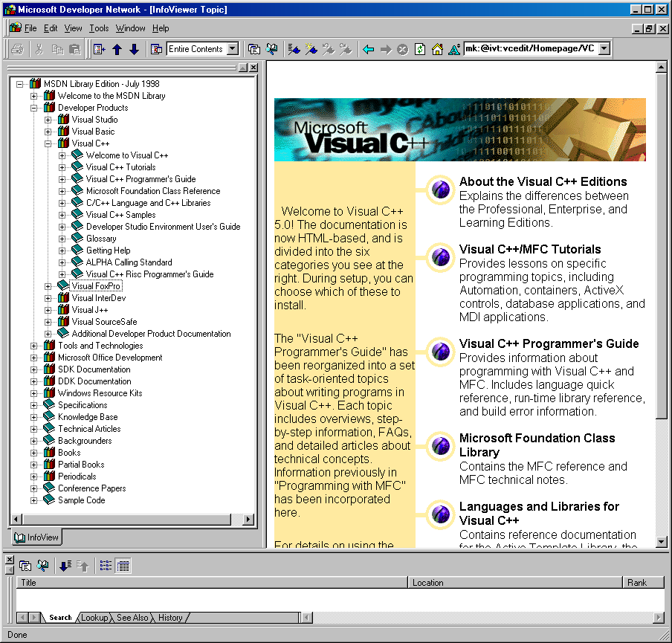672x643 pixels.
Task: Expand the SDK Documentation node
Action: click(x=34, y=369)
